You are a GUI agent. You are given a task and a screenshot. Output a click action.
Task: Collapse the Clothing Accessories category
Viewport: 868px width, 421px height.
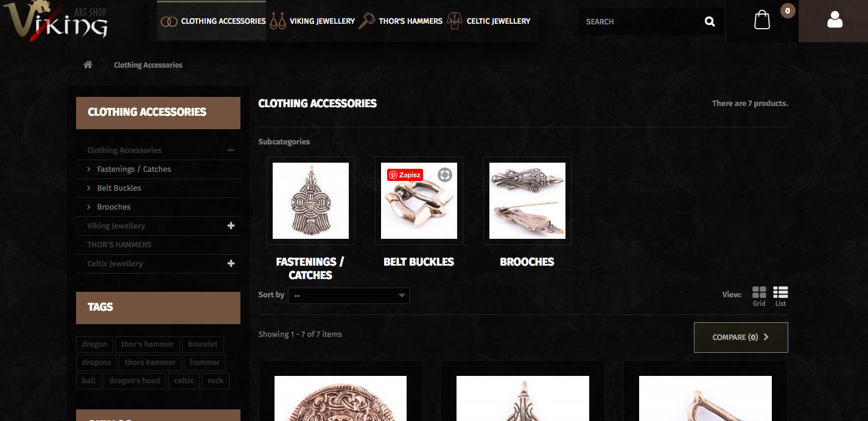[231, 150]
